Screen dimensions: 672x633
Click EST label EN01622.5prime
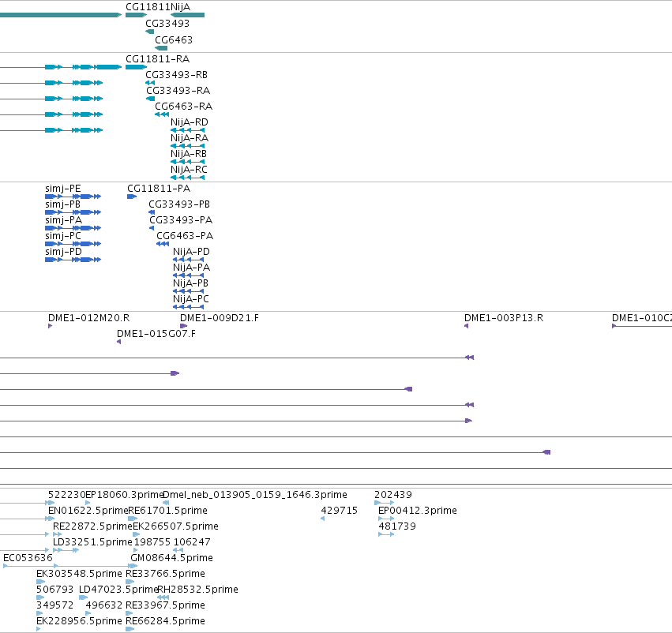[x=88, y=511]
